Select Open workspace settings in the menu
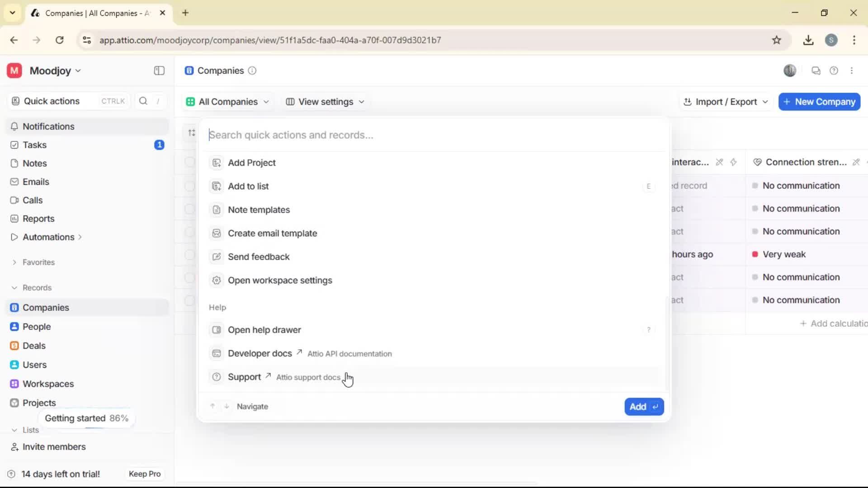The height and width of the screenshot is (488, 868). click(x=280, y=280)
